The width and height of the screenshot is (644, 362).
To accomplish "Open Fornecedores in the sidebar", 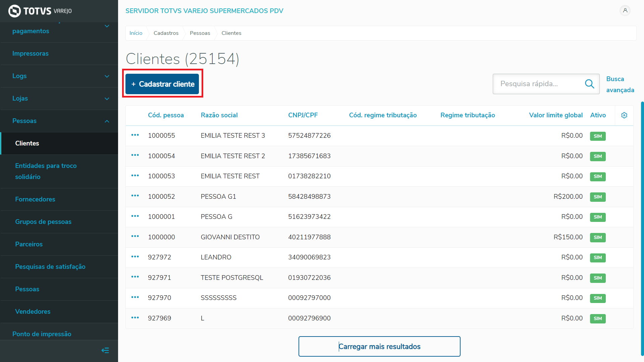I will 35,199.
